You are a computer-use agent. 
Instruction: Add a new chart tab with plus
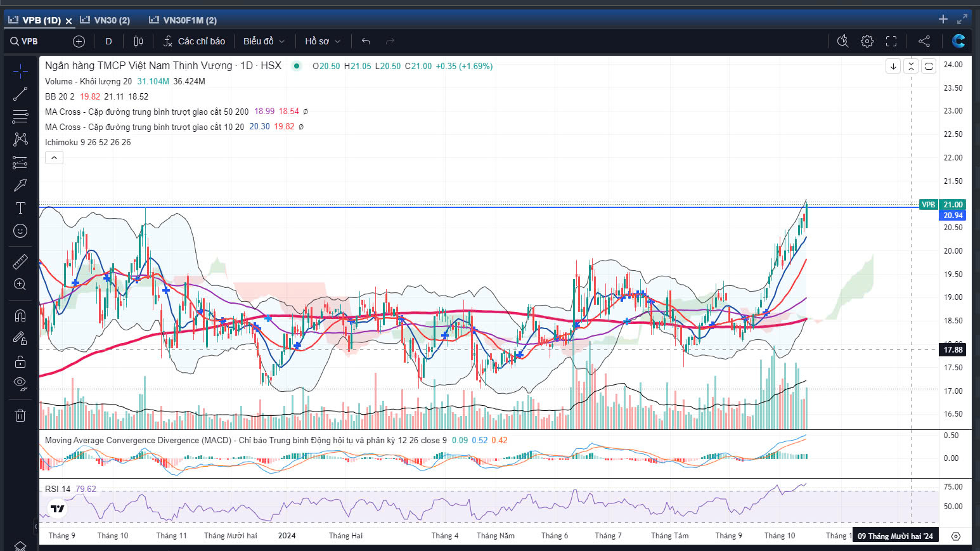943,19
